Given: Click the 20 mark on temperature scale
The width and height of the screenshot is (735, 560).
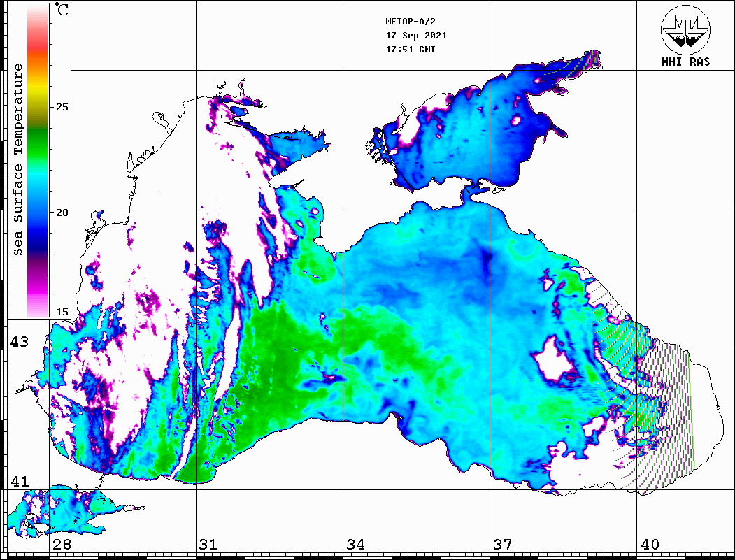Looking at the screenshot, I should click(62, 213).
